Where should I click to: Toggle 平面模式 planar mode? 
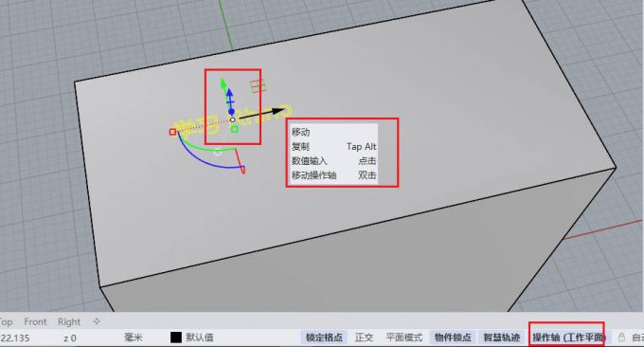pyautogui.click(x=404, y=338)
